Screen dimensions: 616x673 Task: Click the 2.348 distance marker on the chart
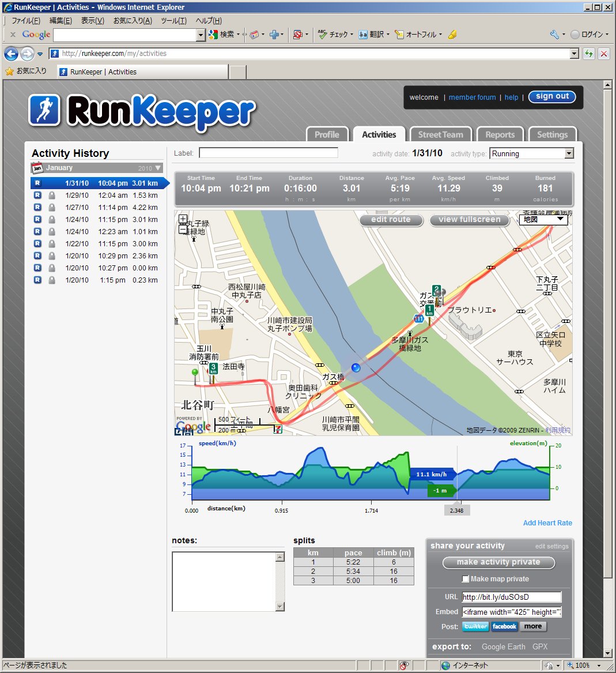click(456, 510)
